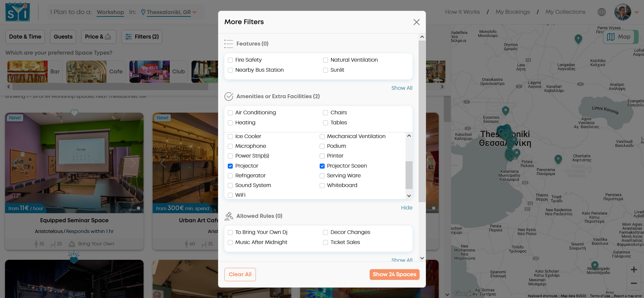Screen dimensions: 644x298
Task: Click Show 24 Spaces button
Action: [x=394, y=274]
